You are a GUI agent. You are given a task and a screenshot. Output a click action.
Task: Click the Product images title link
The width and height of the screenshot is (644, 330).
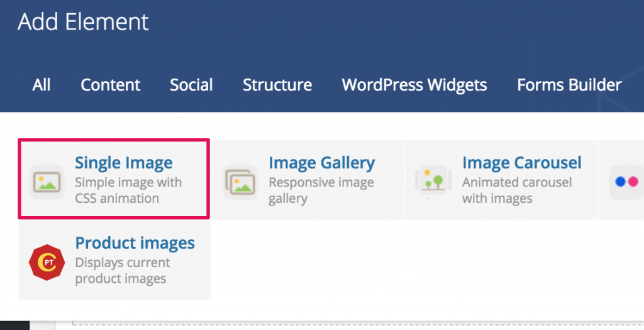pyautogui.click(x=135, y=242)
